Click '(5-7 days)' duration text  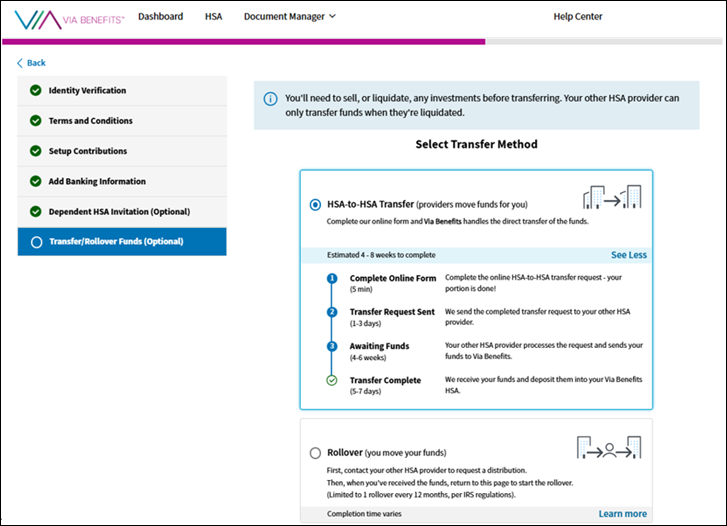pyautogui.click(x=365, y=391)
